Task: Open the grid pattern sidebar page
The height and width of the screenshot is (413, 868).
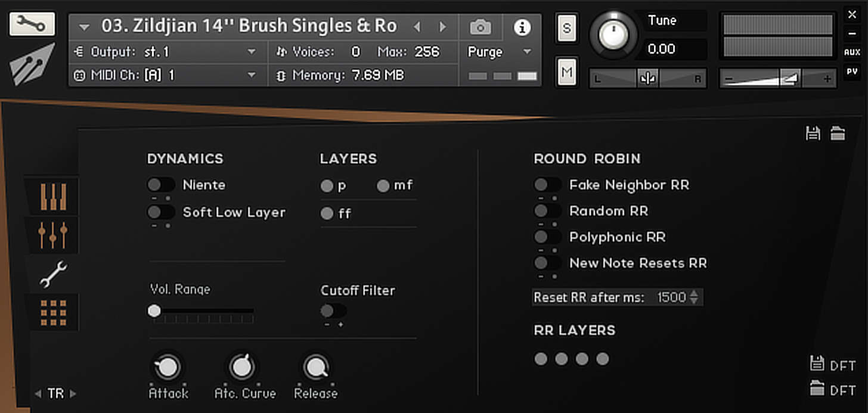Action: click(53, 313)
